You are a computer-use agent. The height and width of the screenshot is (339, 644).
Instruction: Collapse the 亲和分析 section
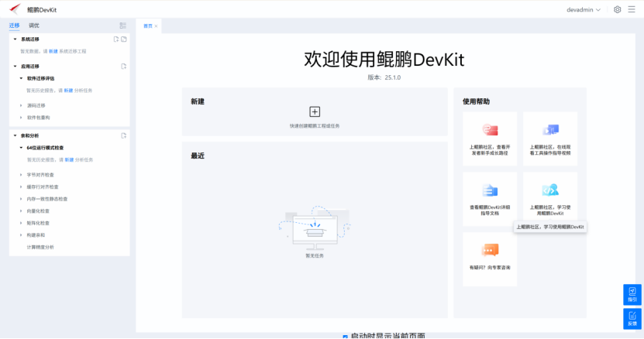[x=15, y=135]
